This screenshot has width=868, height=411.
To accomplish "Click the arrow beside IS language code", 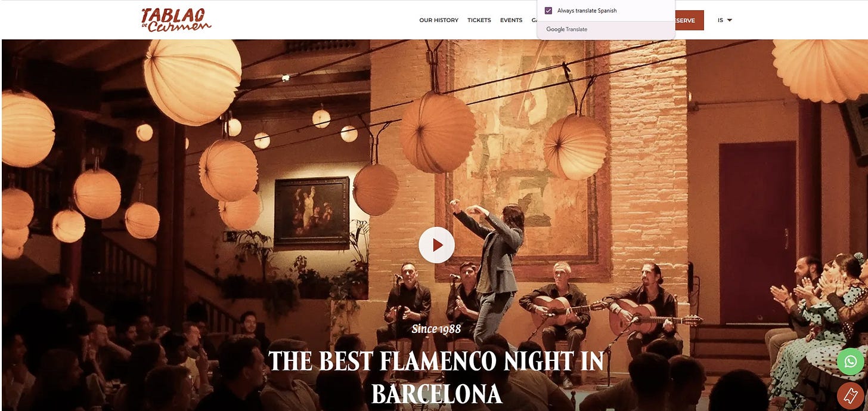I will [730, 20].
